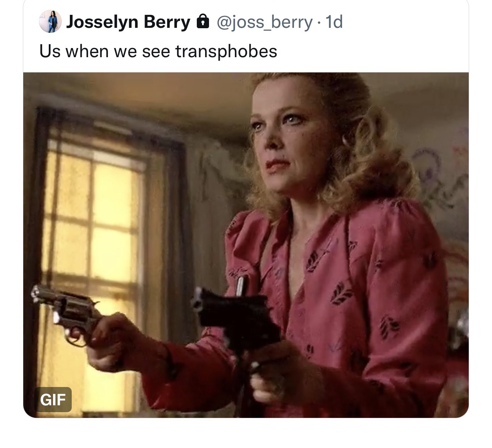Click the dot separator before 1d

[318, 22]
